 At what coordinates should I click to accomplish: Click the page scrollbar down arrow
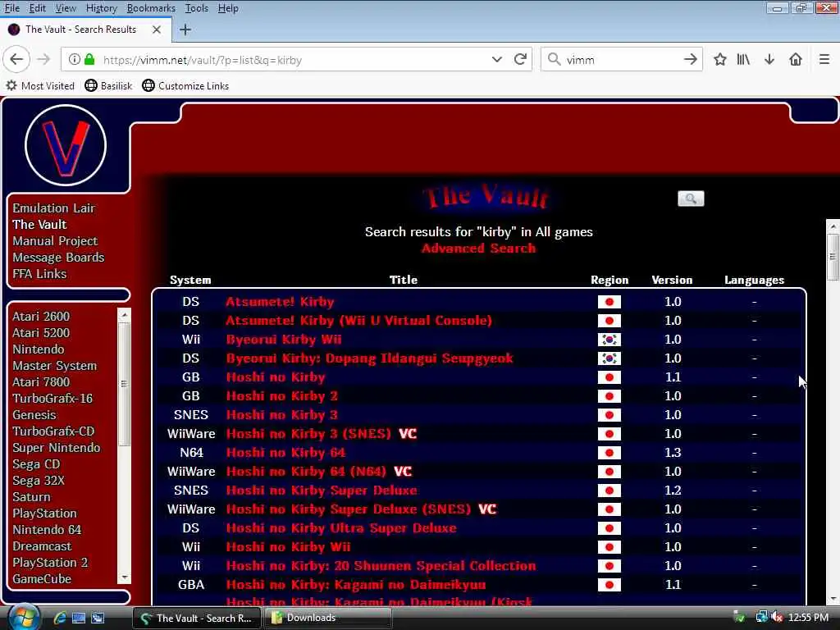point(833,600)
